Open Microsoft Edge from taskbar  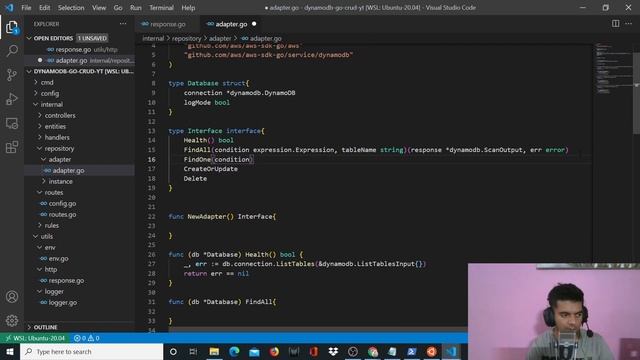click(234, 351)
